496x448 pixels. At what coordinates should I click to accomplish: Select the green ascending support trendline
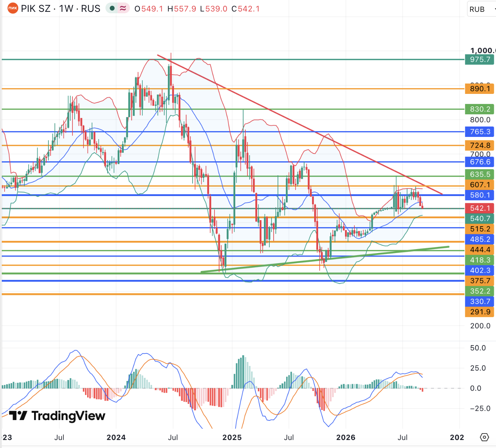click(325, 259)
